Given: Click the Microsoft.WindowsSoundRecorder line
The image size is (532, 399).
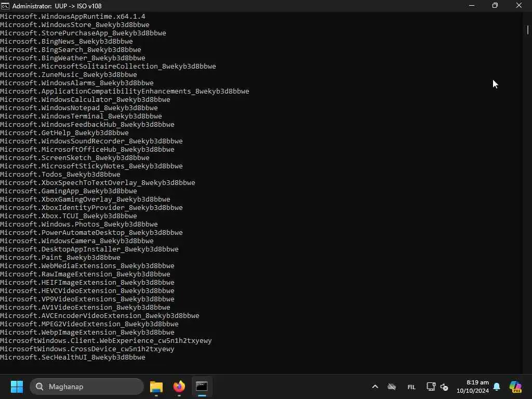Looking at the screenshot, I should [x=91, y=141].
